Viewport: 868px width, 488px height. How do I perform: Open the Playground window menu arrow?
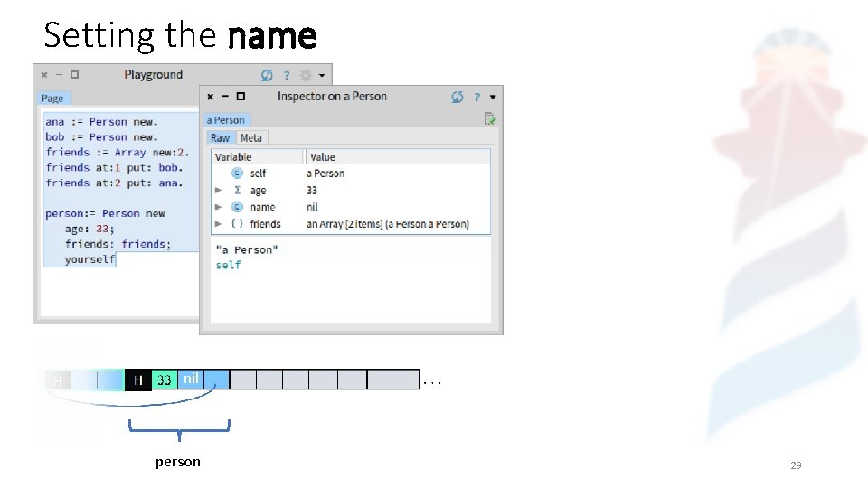[x=322, y=75]
